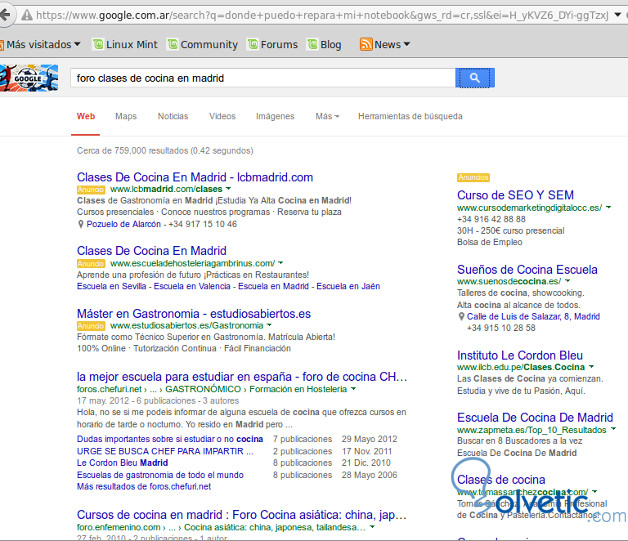This screenshot has height=541, width=628.
Task: Click the Google doodle logo
Action: [29, 78]
